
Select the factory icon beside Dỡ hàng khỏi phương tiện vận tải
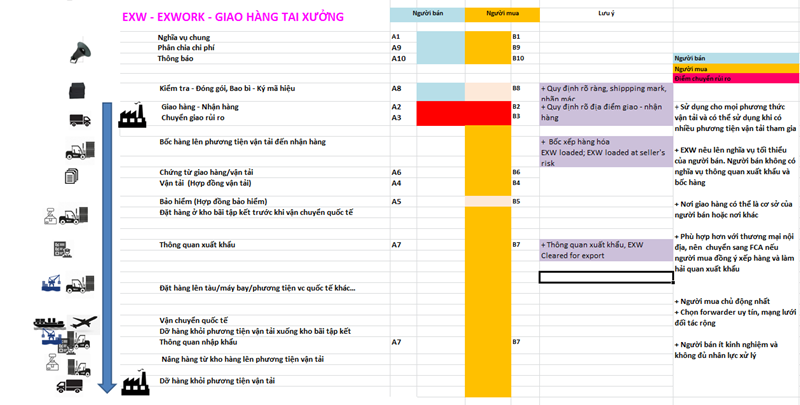[135, 383]
